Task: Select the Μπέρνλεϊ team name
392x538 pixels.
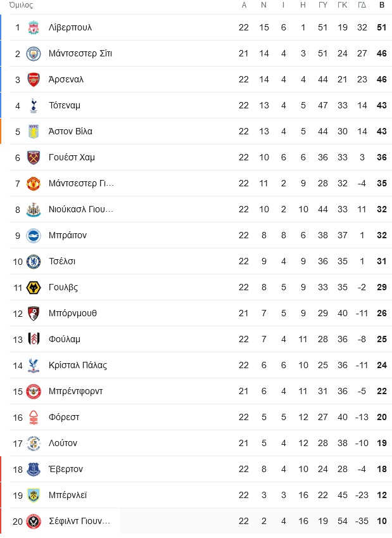Action: click(x=68, y=495)
